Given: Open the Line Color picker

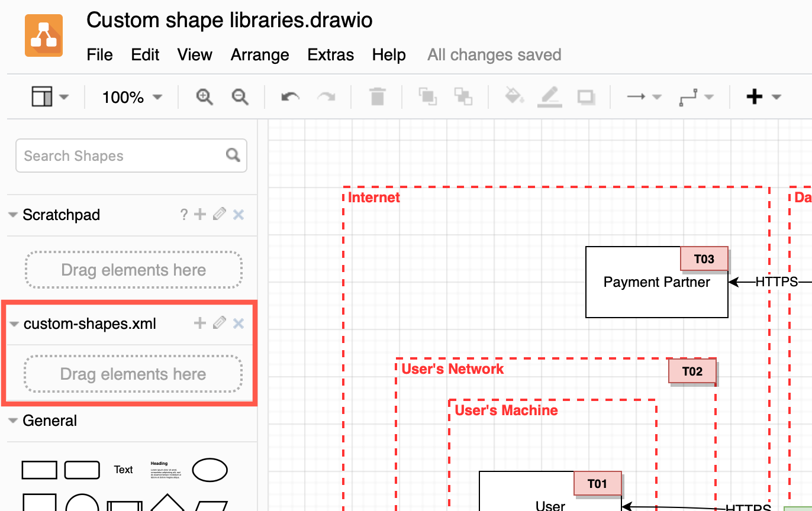Looking at the screenshot, I should (549, 96).
